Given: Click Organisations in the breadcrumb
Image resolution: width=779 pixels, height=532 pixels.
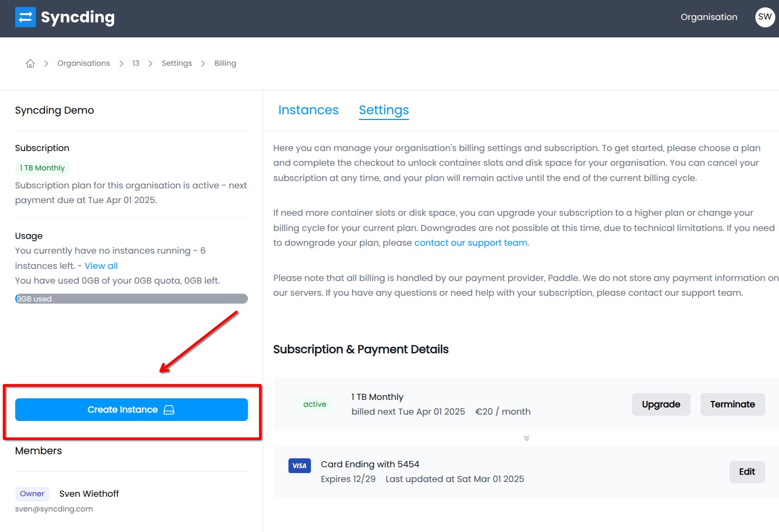Looking at the screenshot, I should point(84,63).
